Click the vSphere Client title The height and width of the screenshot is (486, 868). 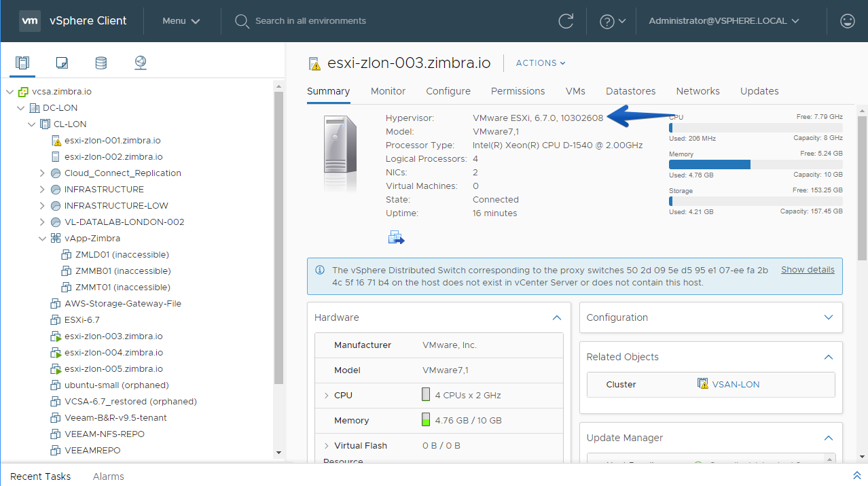tap(88, 21)
